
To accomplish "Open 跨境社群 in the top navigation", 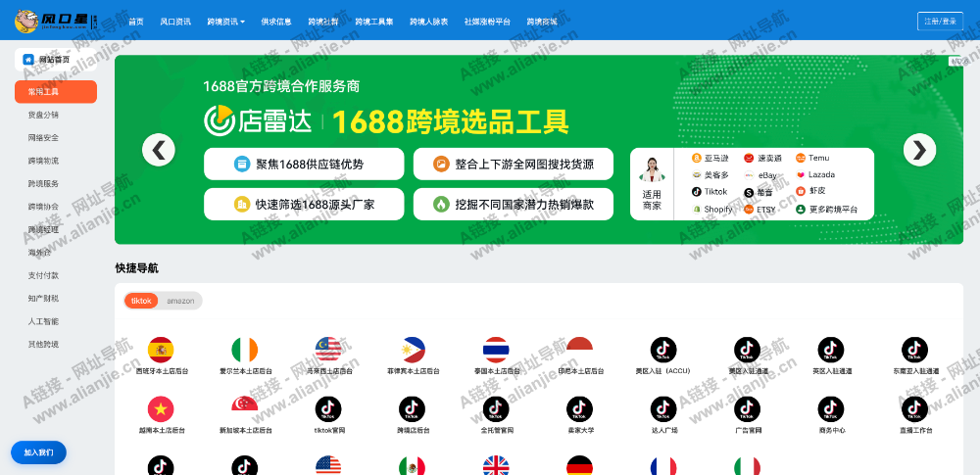I will tap(323, 22).
